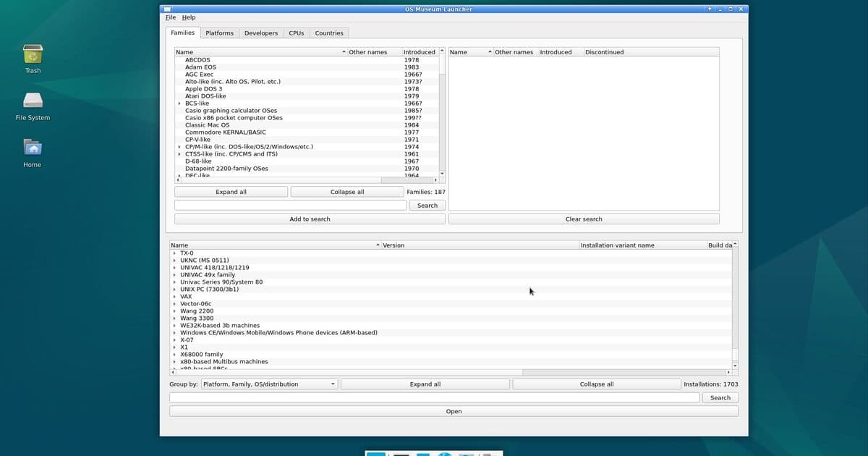Open the File System desktop icon
This screenshot has width=868, height=456.
tap(33, 106)
